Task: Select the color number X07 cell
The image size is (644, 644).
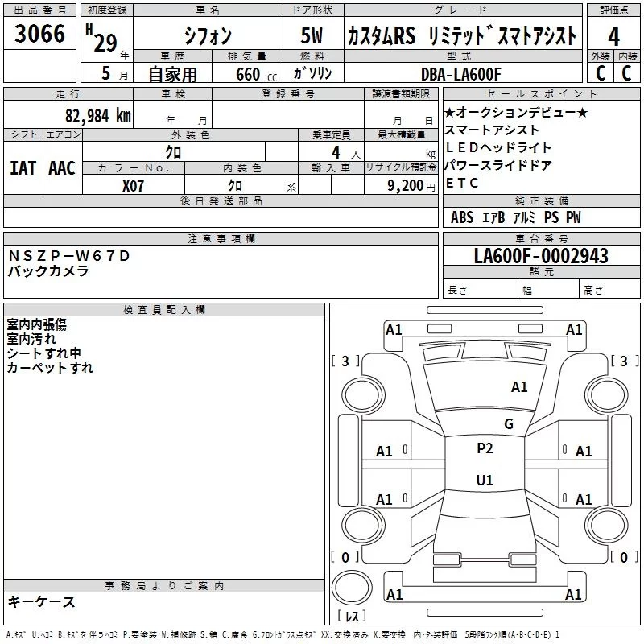Action: [x=134, y=184]
